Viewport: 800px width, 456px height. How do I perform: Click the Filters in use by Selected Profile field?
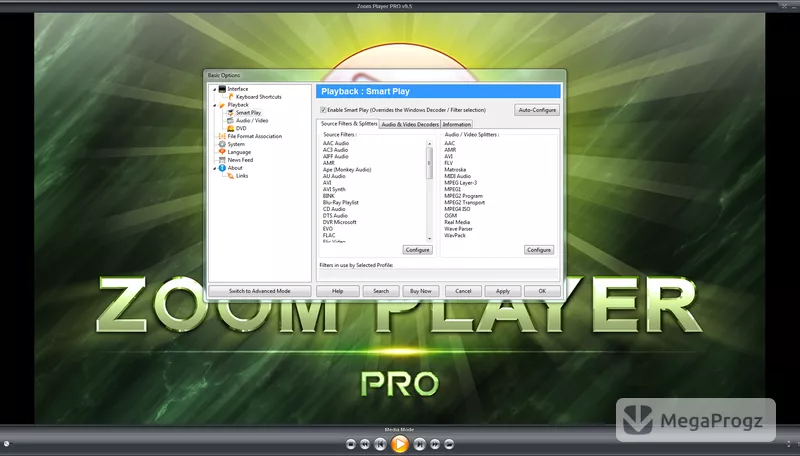click(438, 275)
